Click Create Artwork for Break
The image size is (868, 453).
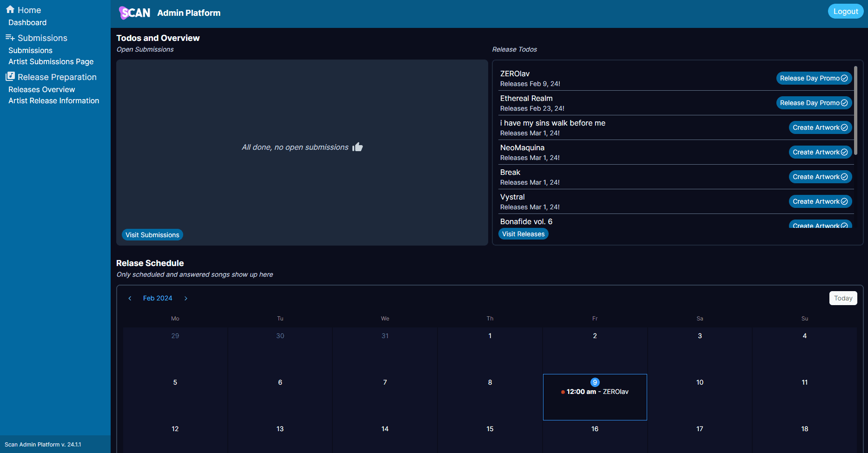point(820,177)
